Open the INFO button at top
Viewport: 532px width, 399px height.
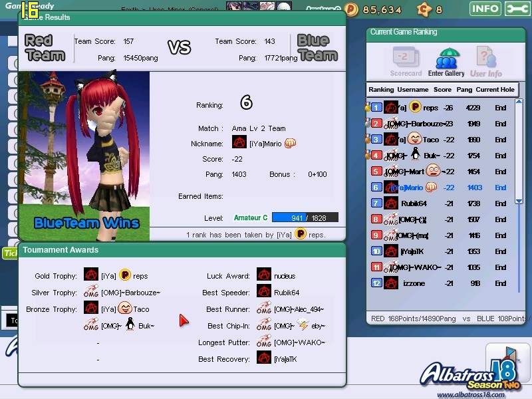tap(485, 9)
